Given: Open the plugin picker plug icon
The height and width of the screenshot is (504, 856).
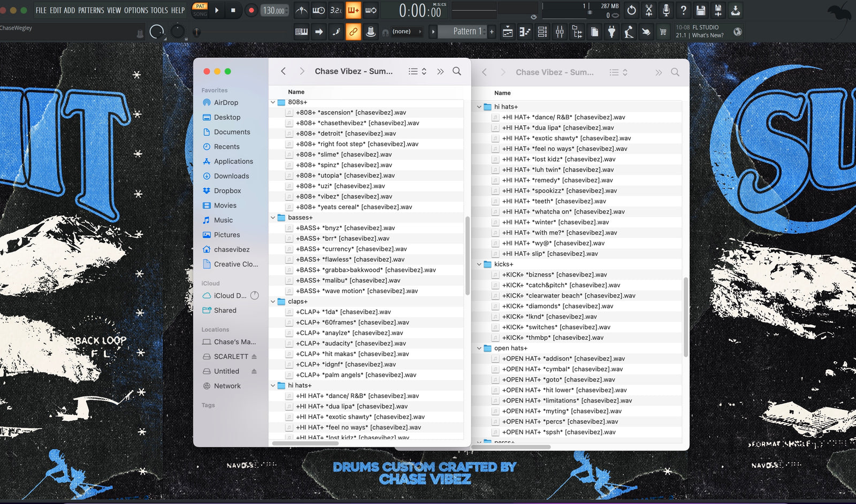Looking at the screenshot, I should pyautogui.click(x=612, y=32).
